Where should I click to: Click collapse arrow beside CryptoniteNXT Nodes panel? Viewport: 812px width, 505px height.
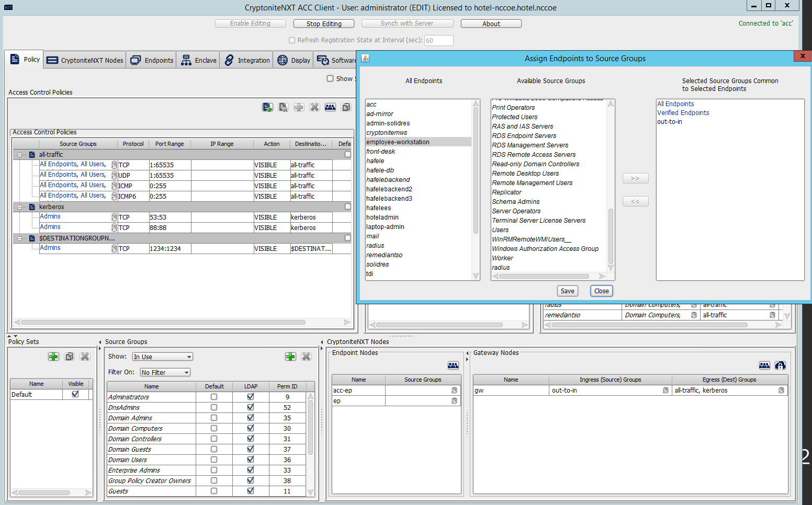coord(322,342)
